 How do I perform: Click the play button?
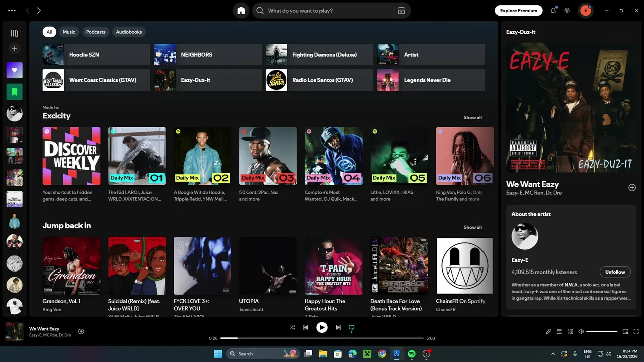tap(322, 327)
